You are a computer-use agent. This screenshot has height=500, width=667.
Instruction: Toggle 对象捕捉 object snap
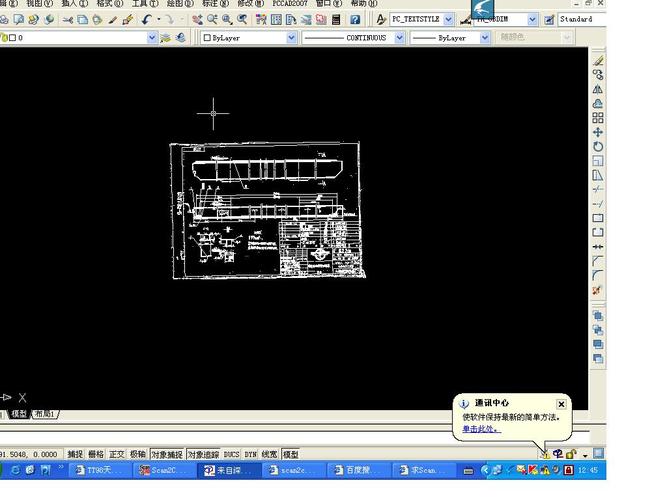pyautogui.click(x=167, y=454)
